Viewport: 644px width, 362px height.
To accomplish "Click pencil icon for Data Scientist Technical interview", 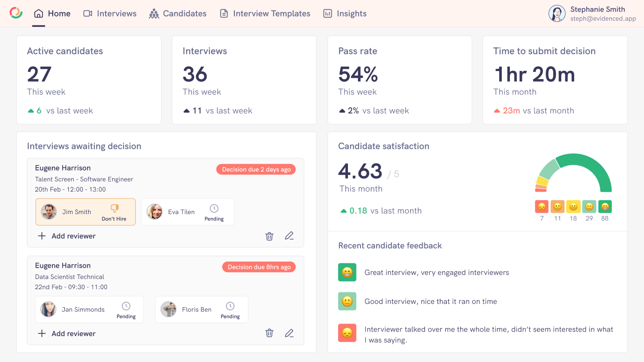I will pyautogui.click(x=289, y=333).
